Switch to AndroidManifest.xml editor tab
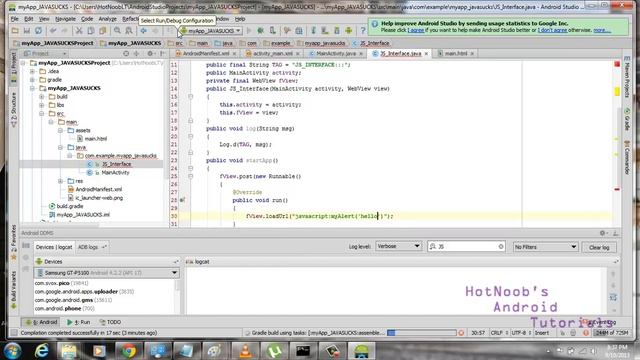The width and height of the screenshot is (640, 360). (206, 53)
